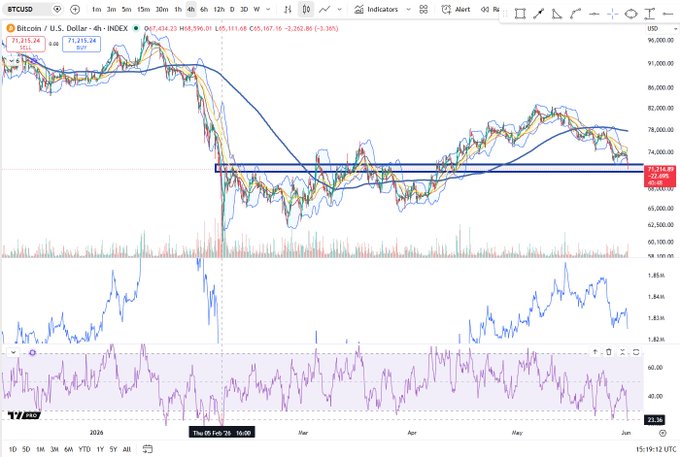
Task: Click the Bitcoin / U.S. Dollar chart title
Action: tap(72, 28)
